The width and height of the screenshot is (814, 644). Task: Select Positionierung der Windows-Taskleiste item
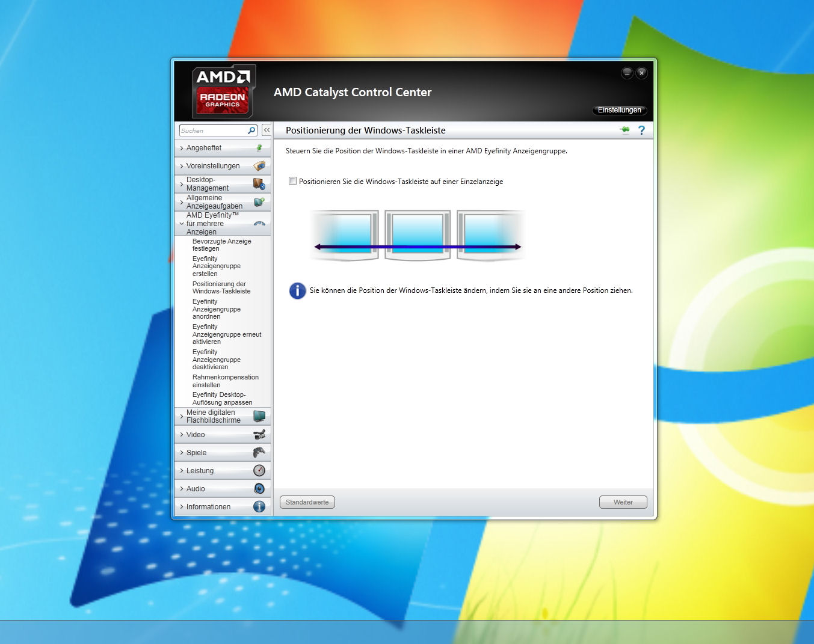coord(221,287)
